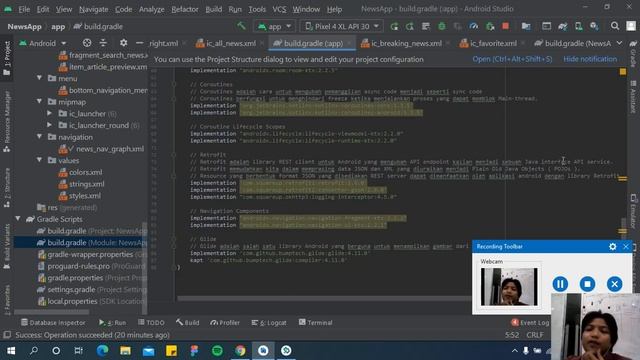The width and height of the screenshot is (640, 360).
Task: Open the SDK Manager icon
Action: pos(594,27)
